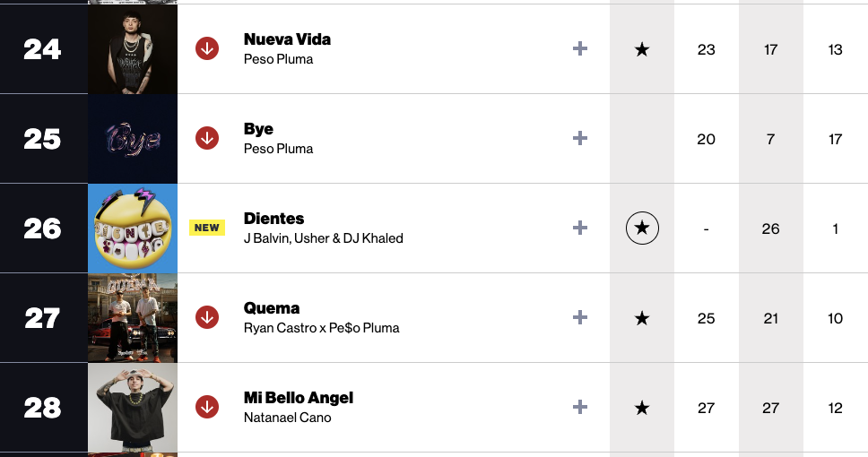
Task: Click the circled star award icon for Dientes
Action: pyautogui.click(x=642, y=228)
